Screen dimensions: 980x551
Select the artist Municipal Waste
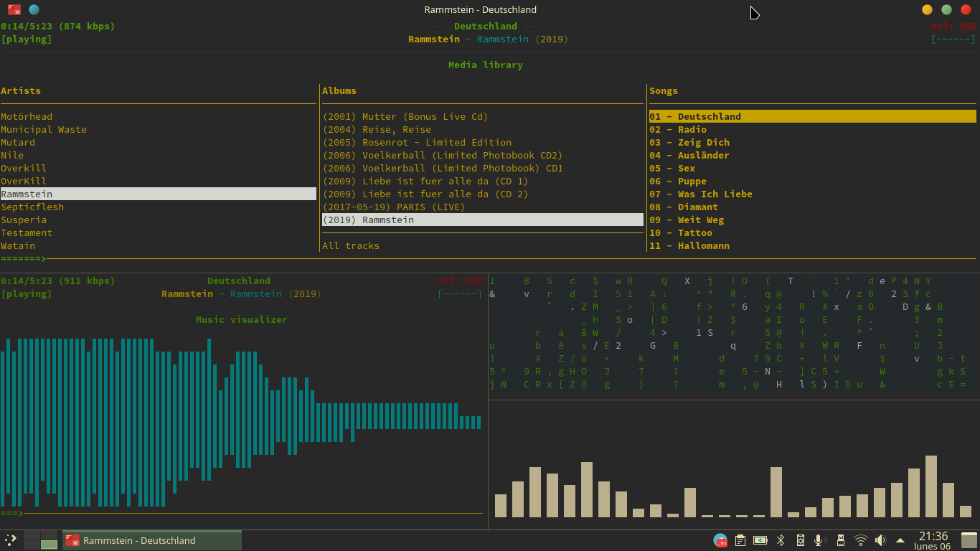pyautogui.click(x=44, y=130)
